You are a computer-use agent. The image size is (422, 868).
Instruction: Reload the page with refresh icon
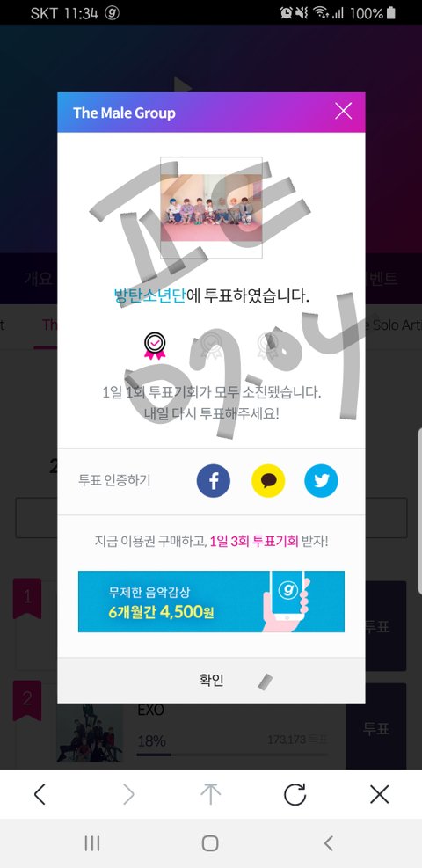pyautogui.click(x=295, y=795)
